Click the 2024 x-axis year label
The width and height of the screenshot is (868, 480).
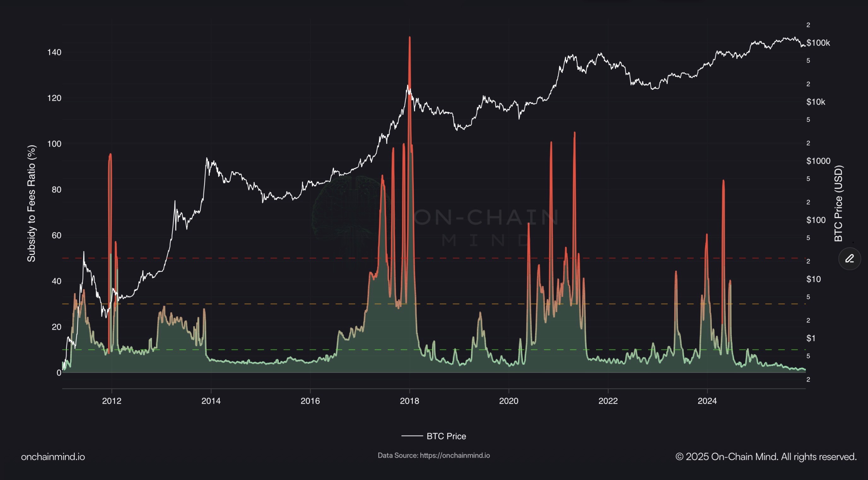(707, 401)
